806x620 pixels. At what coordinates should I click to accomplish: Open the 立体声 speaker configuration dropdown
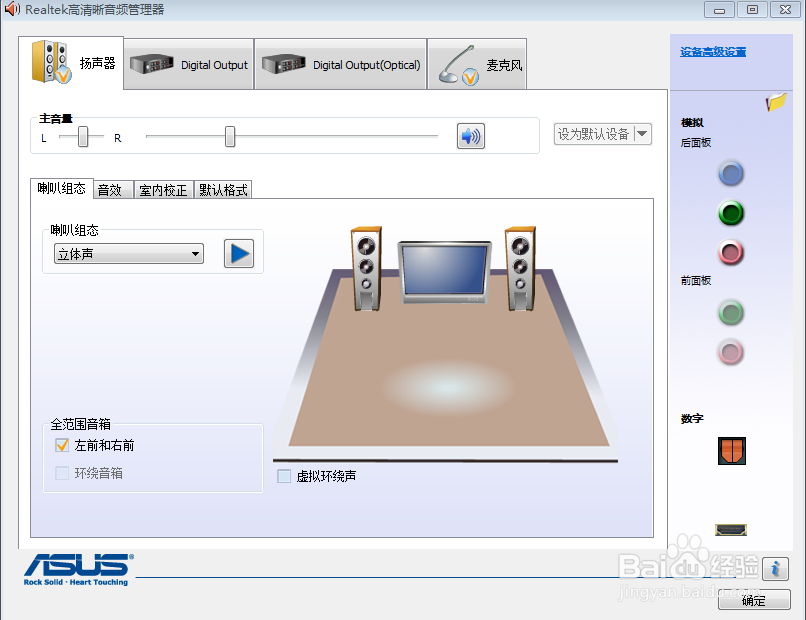click(128, 254)
